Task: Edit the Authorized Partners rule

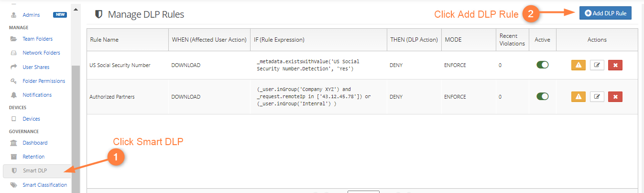Action: (597, 97)
